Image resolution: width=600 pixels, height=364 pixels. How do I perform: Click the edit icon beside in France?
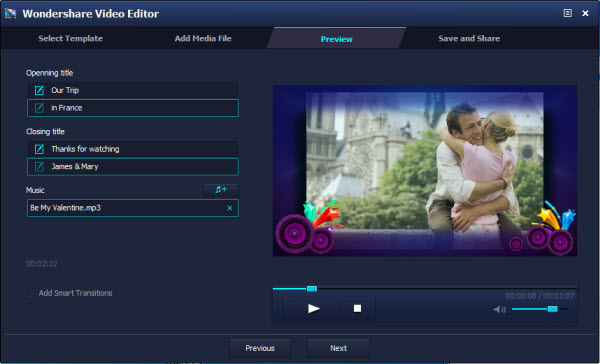tap(39, 108)
